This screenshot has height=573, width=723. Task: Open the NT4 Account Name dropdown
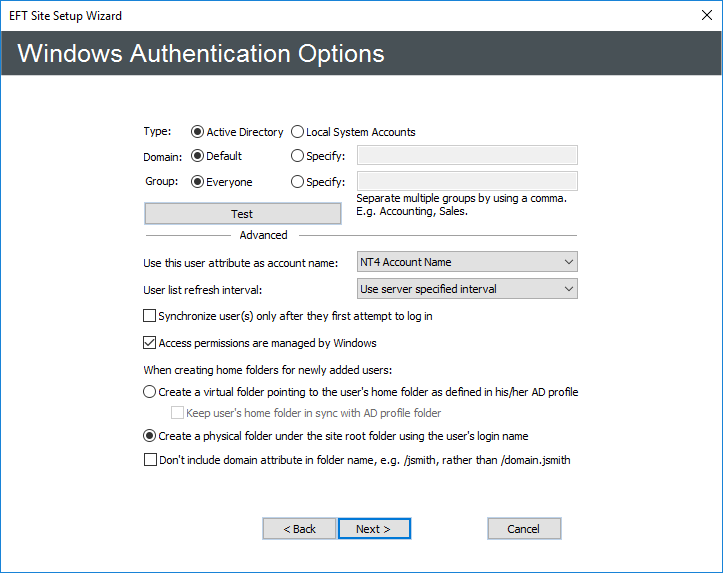tap(467, 262)
